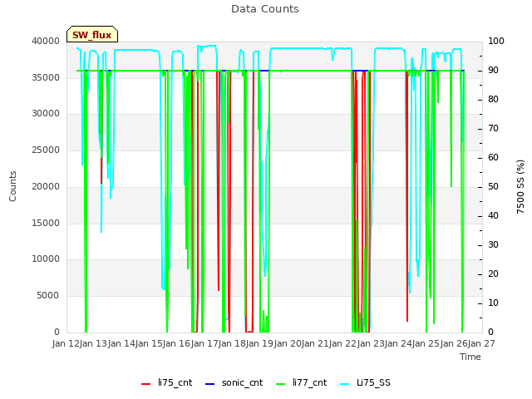Click the Jan 24 date tick

398,343
